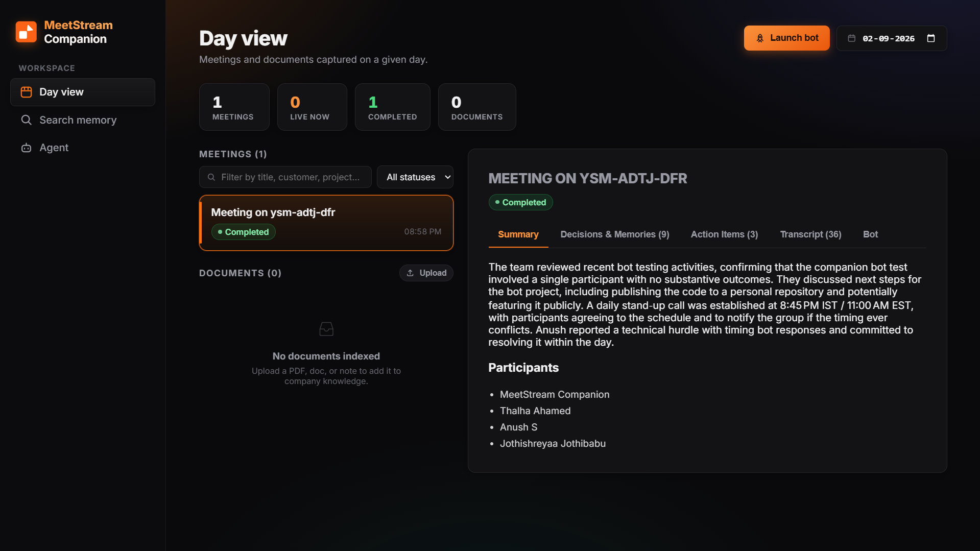Click the Participants heading
The image size is (980, 551).
pyautogui.click(x=523, y=368)
